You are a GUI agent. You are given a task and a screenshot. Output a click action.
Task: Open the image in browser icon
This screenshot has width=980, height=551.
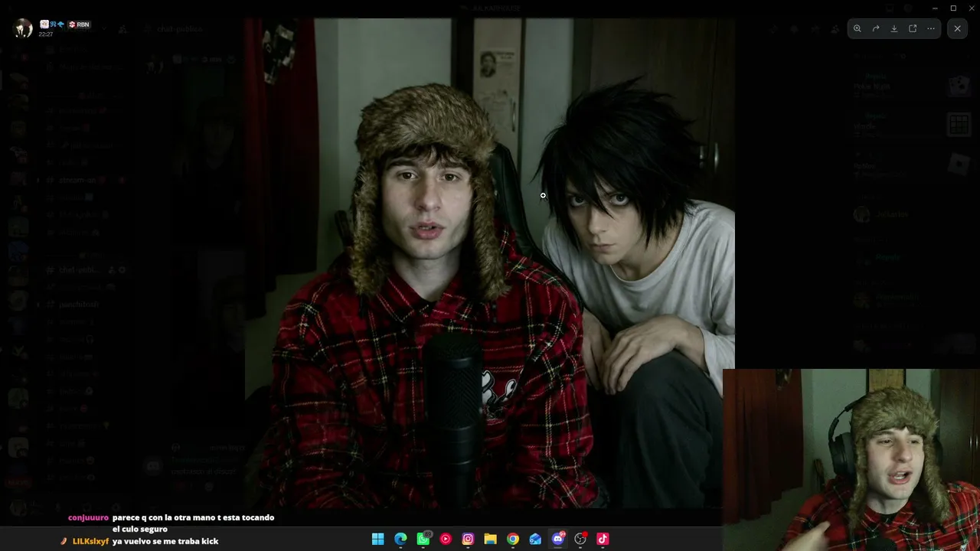913,28
